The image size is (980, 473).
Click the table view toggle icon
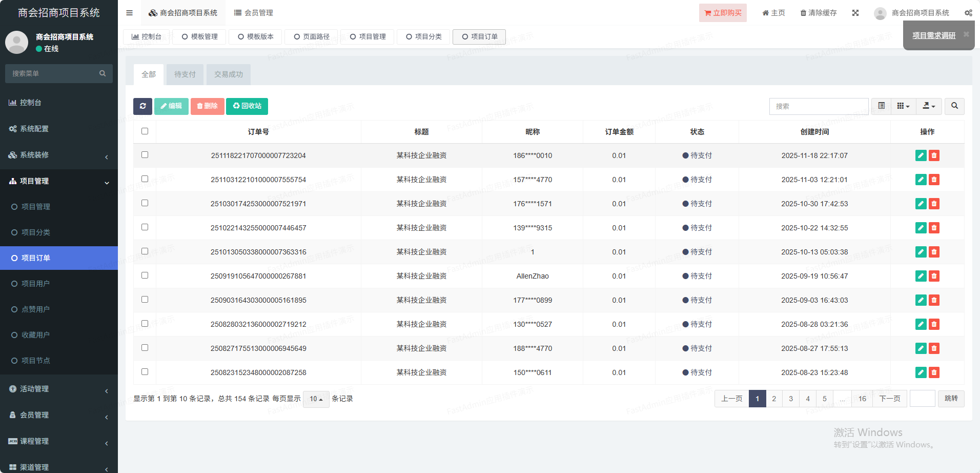[881, 106]
